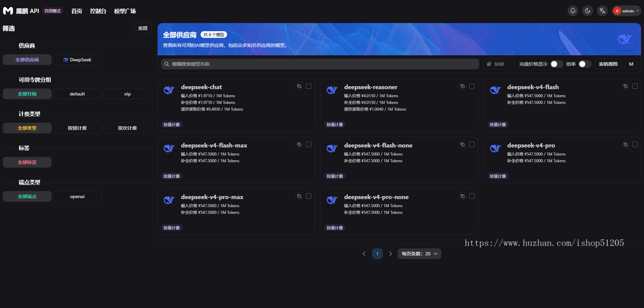
Task: Open the items per page dropdown
Action: click(420, 254)
